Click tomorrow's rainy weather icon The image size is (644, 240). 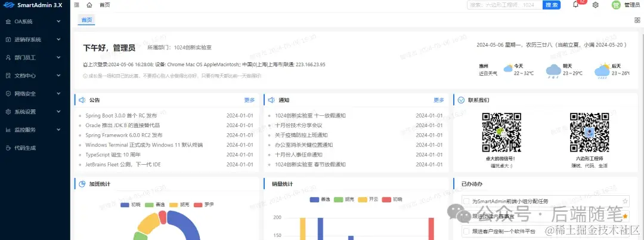[x=553, y=70]
